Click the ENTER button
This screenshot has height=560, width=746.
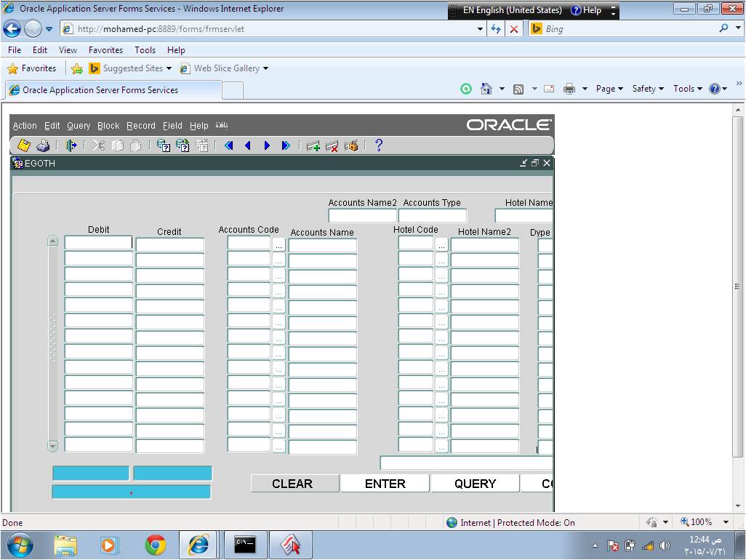click(x=385, y=484)
